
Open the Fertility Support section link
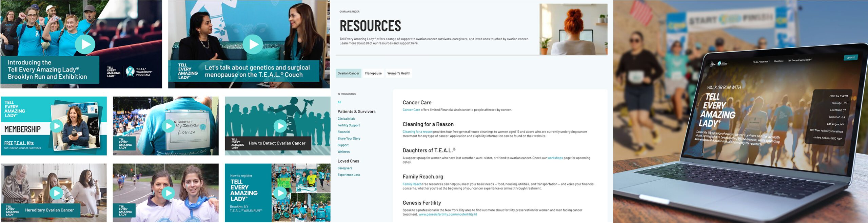point(349,125)
